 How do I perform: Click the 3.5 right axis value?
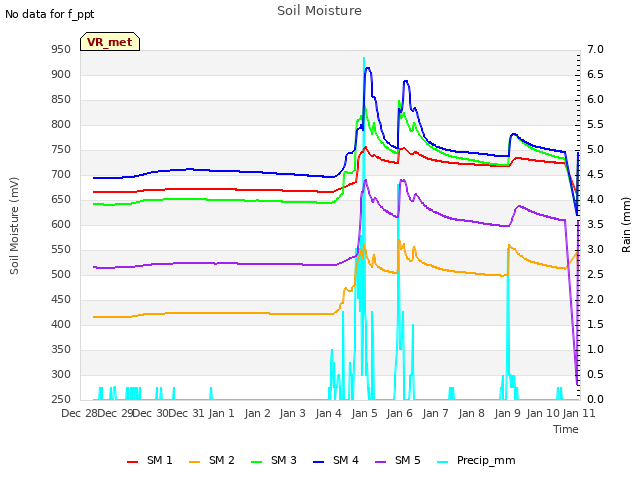tap(595, 224)
